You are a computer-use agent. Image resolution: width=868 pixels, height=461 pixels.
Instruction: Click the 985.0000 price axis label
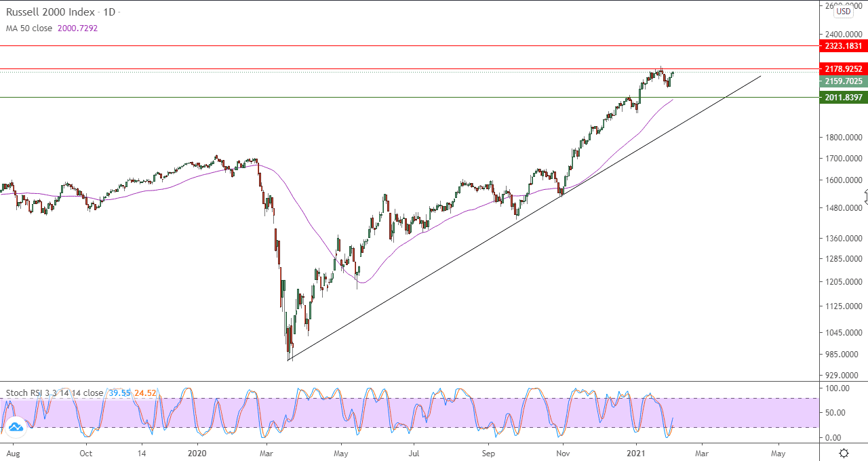click(x=843, y=354)
